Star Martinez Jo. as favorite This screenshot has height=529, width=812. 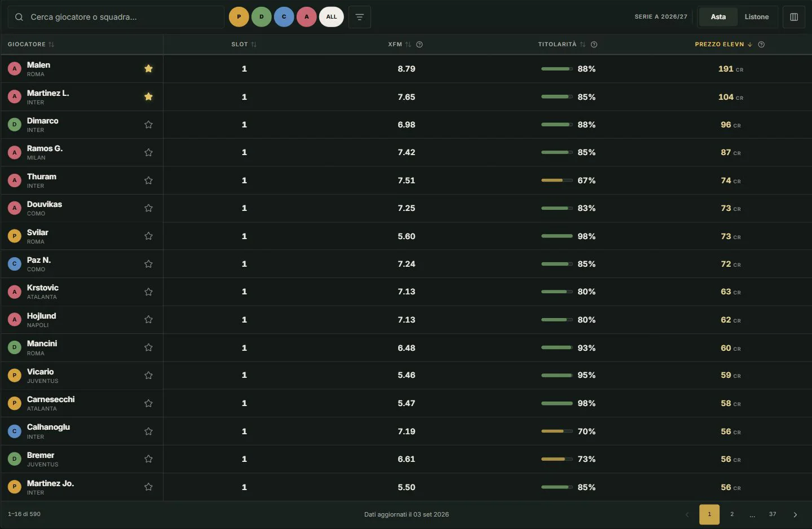pyautogui.click(x=148, y=487)
